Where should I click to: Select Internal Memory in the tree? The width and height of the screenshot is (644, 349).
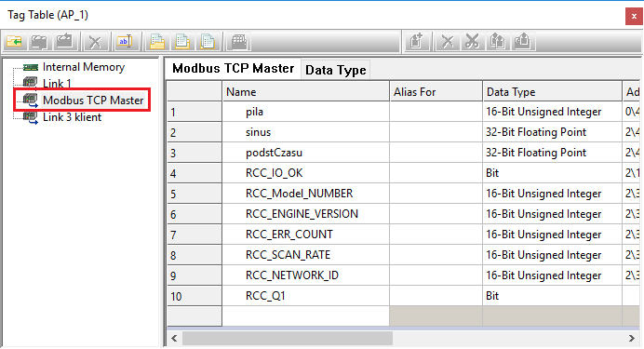[84, 67]
